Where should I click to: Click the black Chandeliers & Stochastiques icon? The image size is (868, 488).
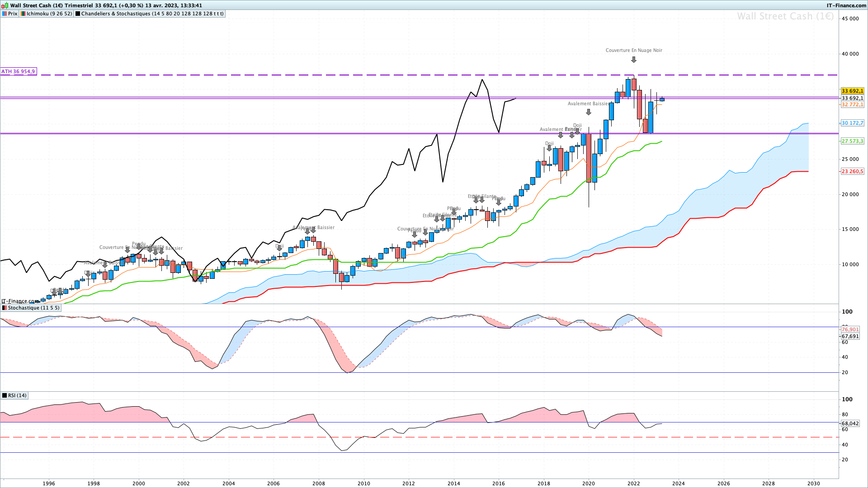pos(78,14)
